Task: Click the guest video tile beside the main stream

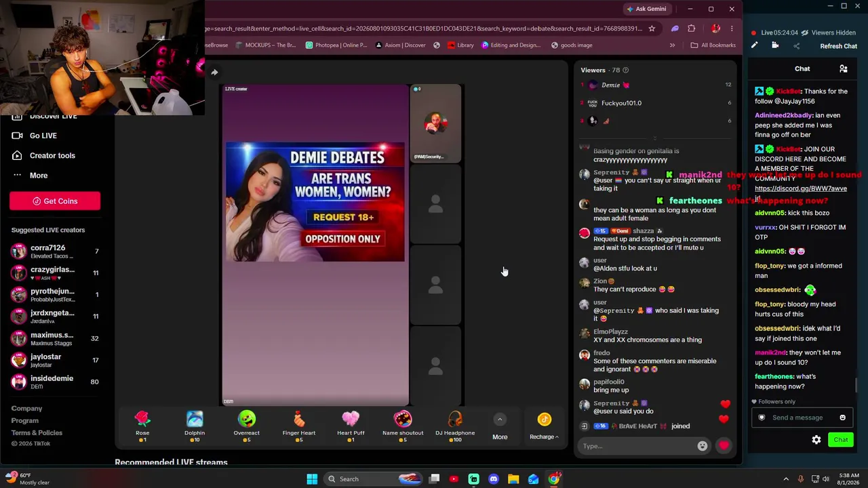Action: tap(435, 123)
